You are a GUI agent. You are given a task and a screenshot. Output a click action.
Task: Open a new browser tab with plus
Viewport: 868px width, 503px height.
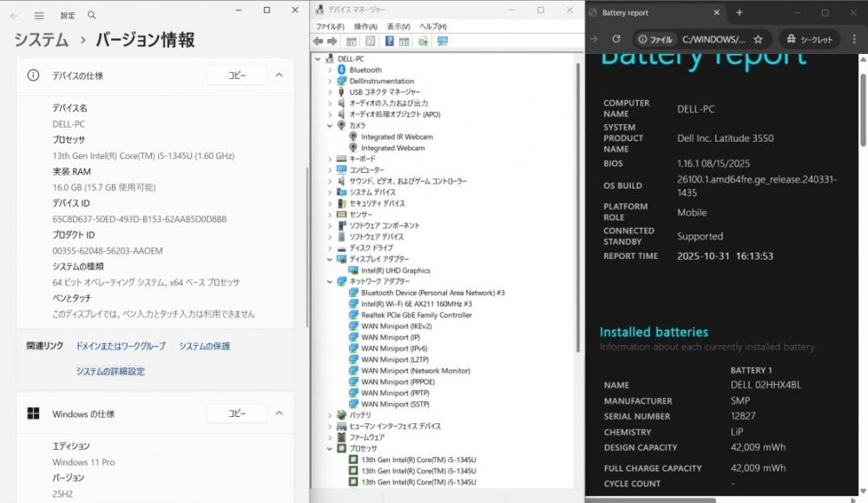(x=739, y=12)
